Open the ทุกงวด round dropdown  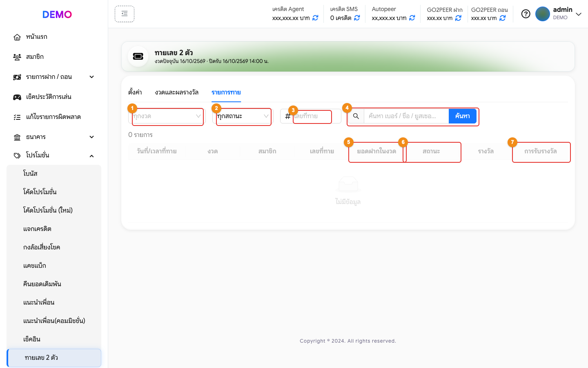[x=167, y=116]
